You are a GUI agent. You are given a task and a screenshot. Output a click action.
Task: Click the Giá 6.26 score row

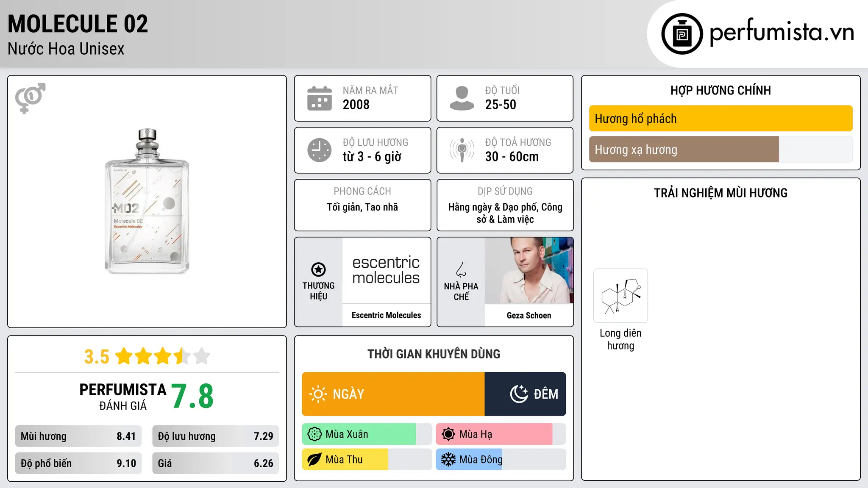coord(215,463)
